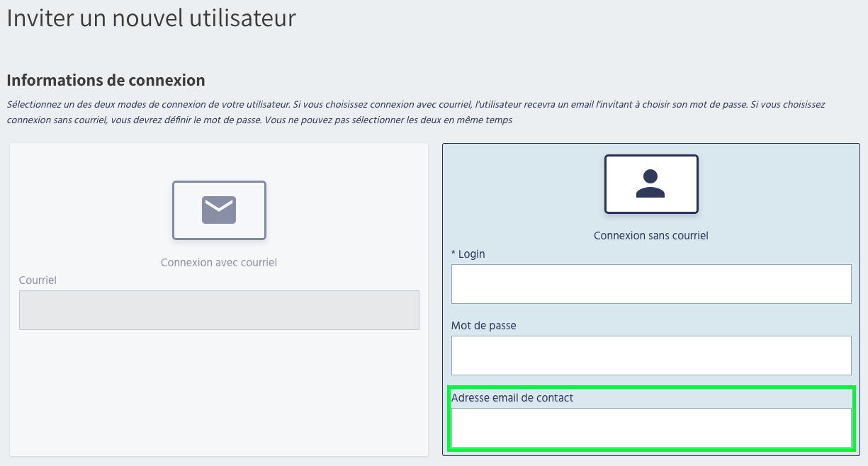Select the envelope email connection icon
Screen dimensions: 868x466
pos(219,210)
